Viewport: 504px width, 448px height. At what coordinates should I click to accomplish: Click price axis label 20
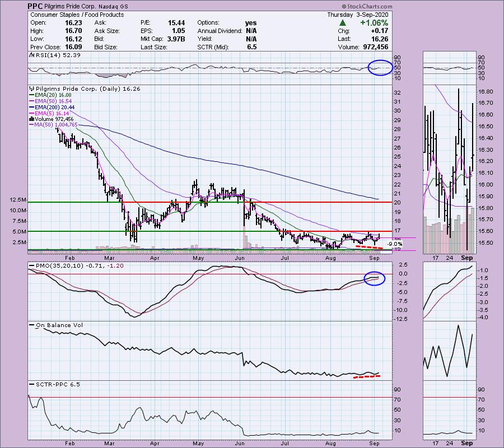coord(397,203)
